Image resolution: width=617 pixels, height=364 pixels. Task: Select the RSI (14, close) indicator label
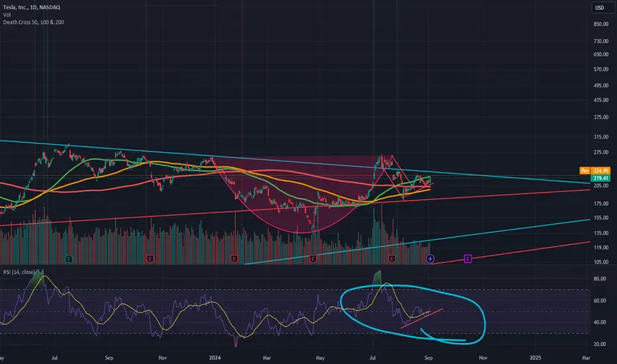point(19,272)
